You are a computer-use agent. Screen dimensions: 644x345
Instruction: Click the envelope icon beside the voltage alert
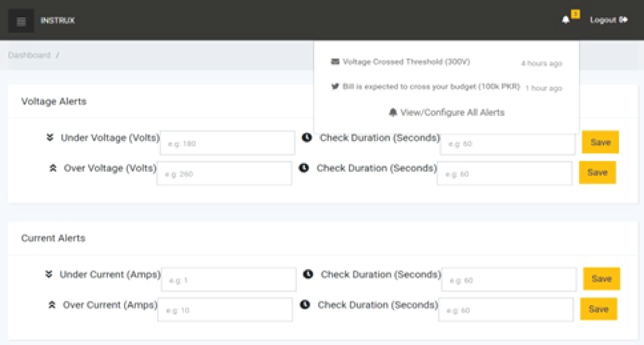[335, 61]
